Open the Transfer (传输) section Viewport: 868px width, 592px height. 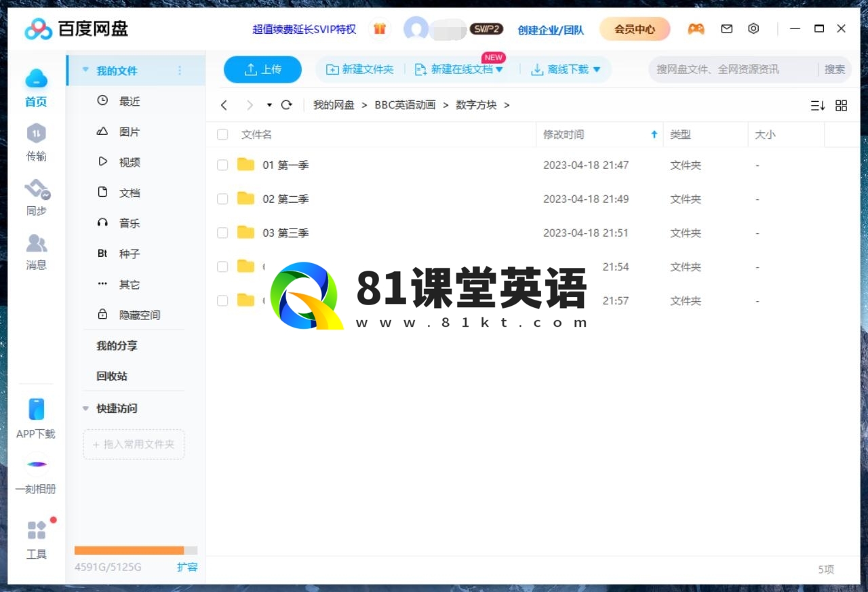pos(36,133)
